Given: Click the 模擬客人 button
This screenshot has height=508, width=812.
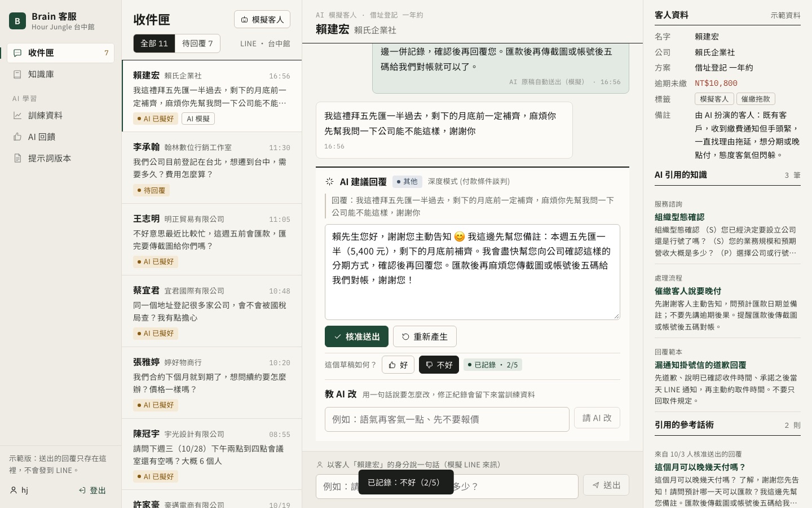Looking at the screenshot, I should [262, 19].
